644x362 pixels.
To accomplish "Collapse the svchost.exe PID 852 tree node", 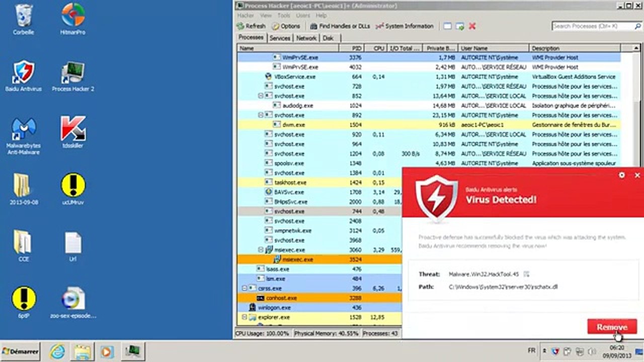I will pos(261,96).
